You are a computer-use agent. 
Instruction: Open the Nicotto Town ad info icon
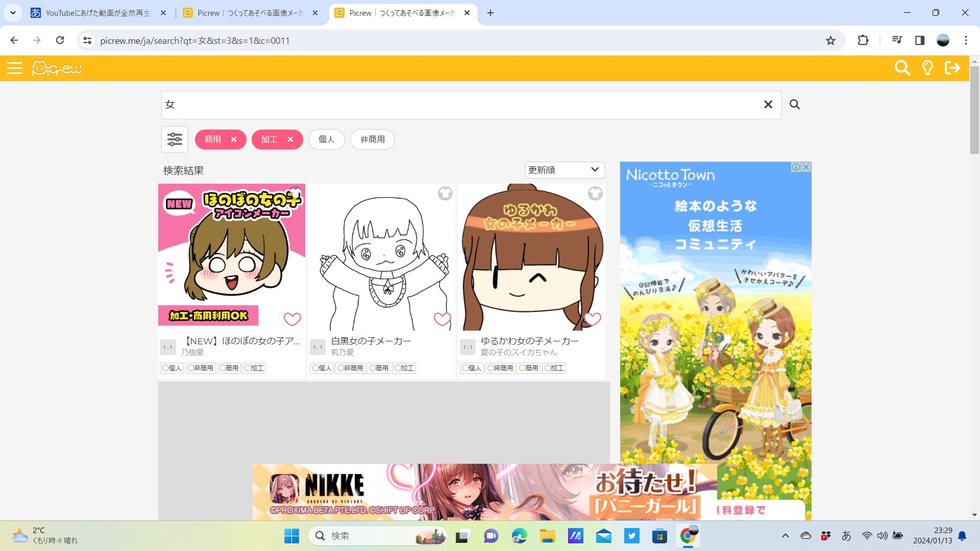click(x=796, y=167)
